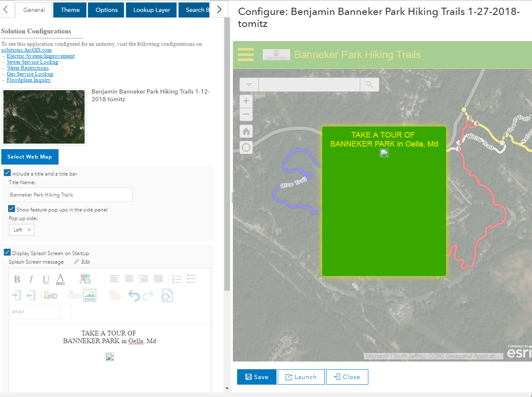Toggle Display Splash Screen on Startup

point(7,253)
